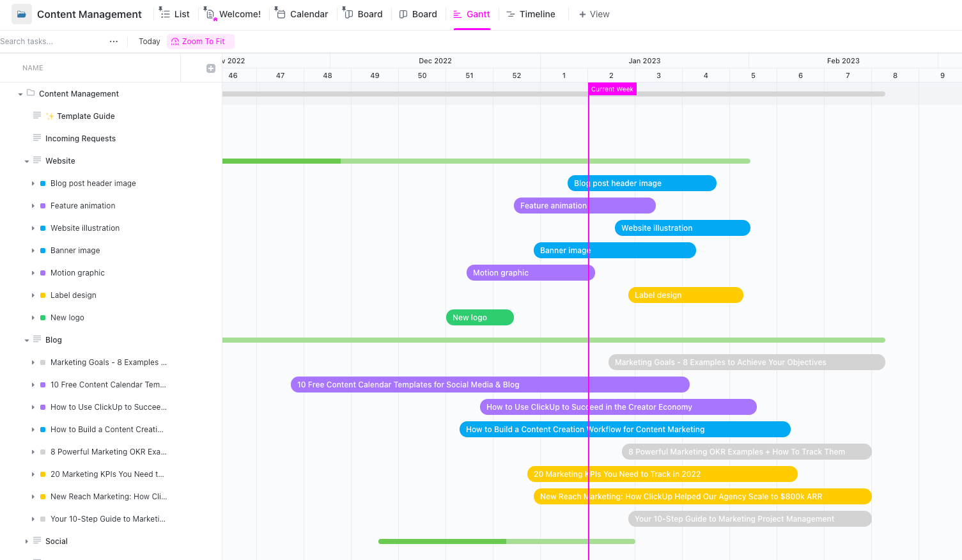Switch to the List tab
The width and height of the screenshot is (962, 560).
[x=175, y=13]
